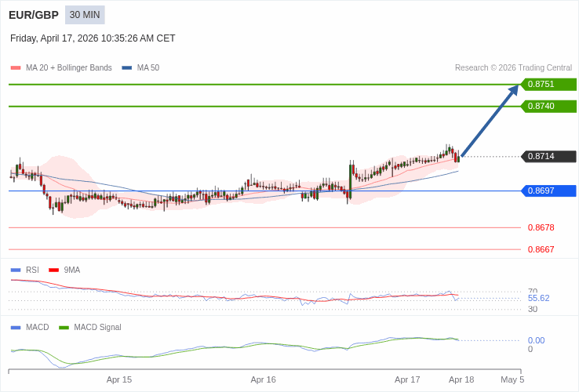Click the blue MACD legend swatch

(16, 328)
